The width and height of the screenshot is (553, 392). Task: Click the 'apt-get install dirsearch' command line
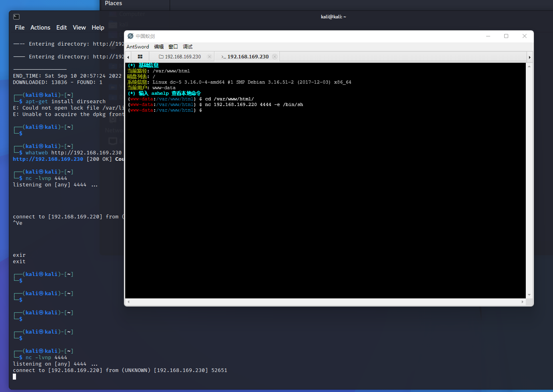66,102
